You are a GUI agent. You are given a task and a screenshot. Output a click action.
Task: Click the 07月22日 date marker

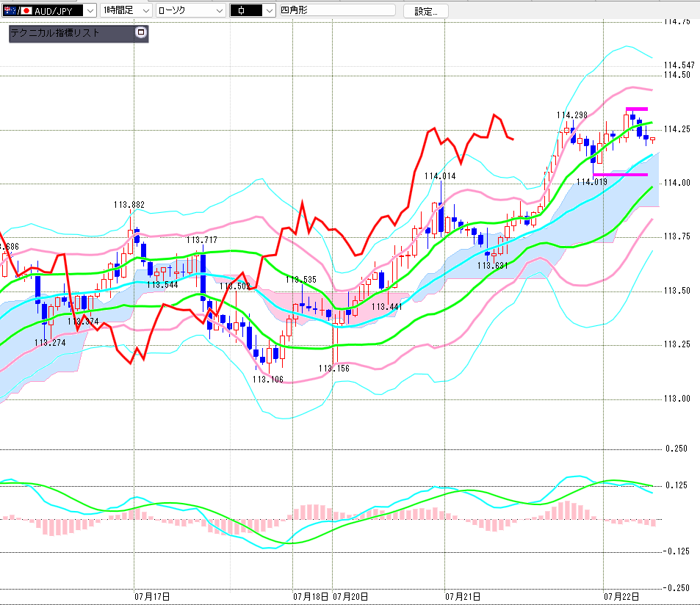[x=622, y=596]
